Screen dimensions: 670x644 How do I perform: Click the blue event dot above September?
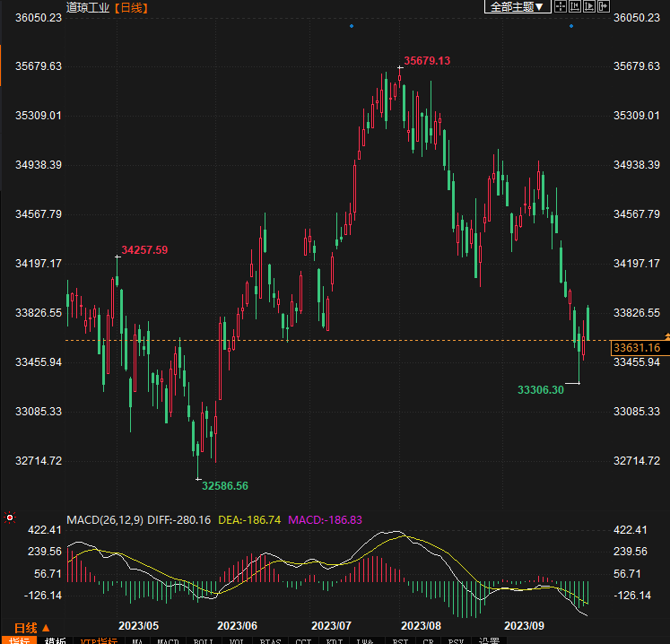571,26
